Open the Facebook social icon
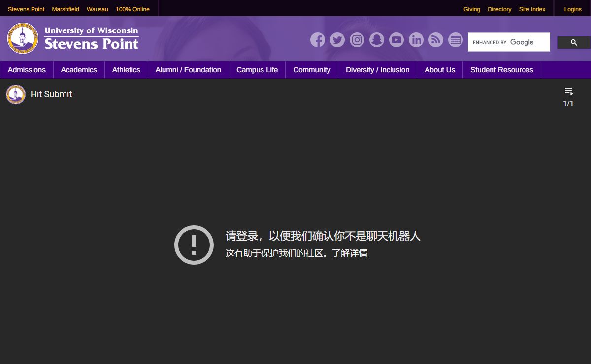This screenshot has height=364, width=591. [x=318, y=40]
